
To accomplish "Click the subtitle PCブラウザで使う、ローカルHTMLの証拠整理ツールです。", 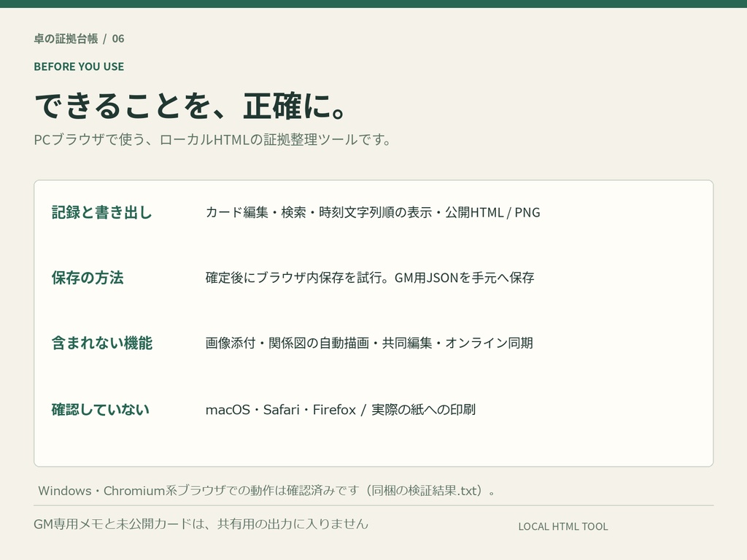I will pyautogui.click(x=212, y=140).
